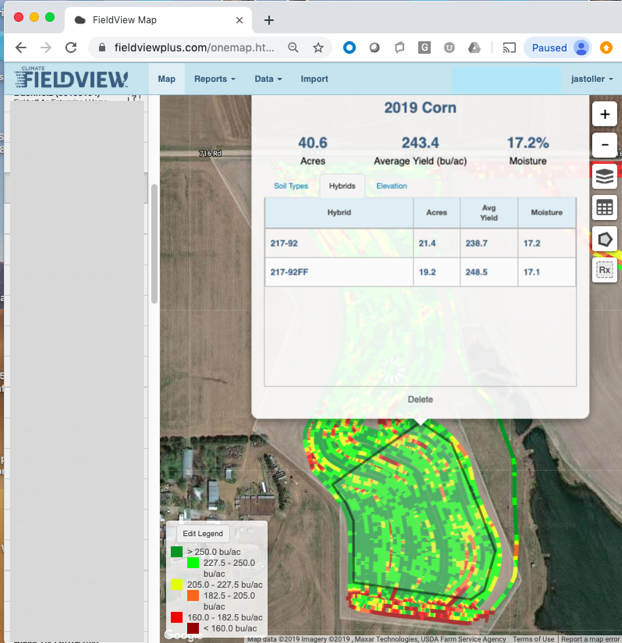Viewport: 622px width, 643px height.
Task: Select the polygon draw region tool
Action: click(604, 239)
